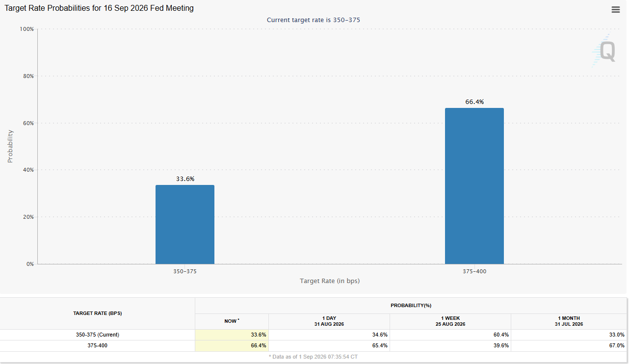Open the chart hamburger context menu

pyautogui.click(x=615, y=9)
